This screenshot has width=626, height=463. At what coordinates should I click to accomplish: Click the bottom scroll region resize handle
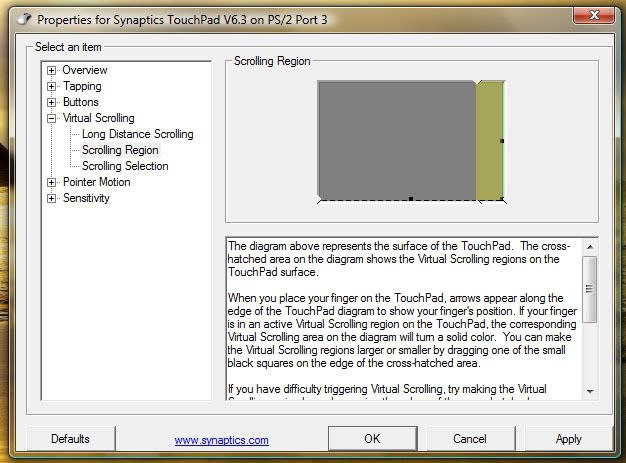[x=411, y=198]
